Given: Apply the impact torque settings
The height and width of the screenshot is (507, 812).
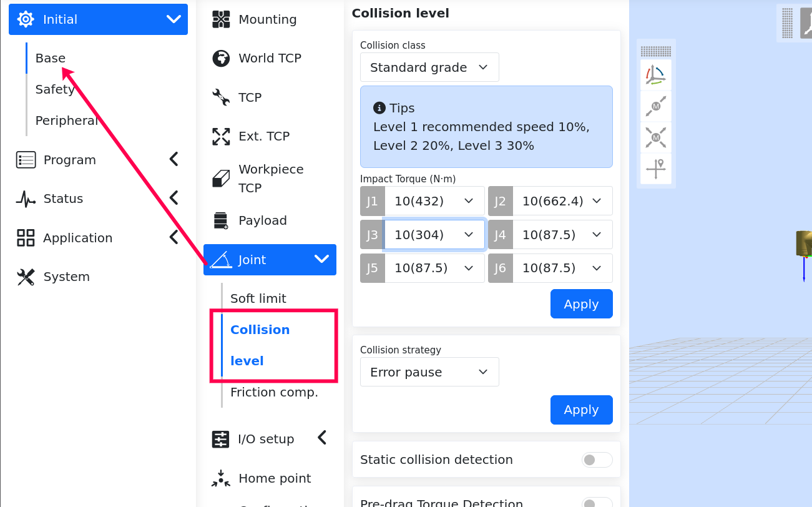Looking at the screenshot, I should 581,304.
